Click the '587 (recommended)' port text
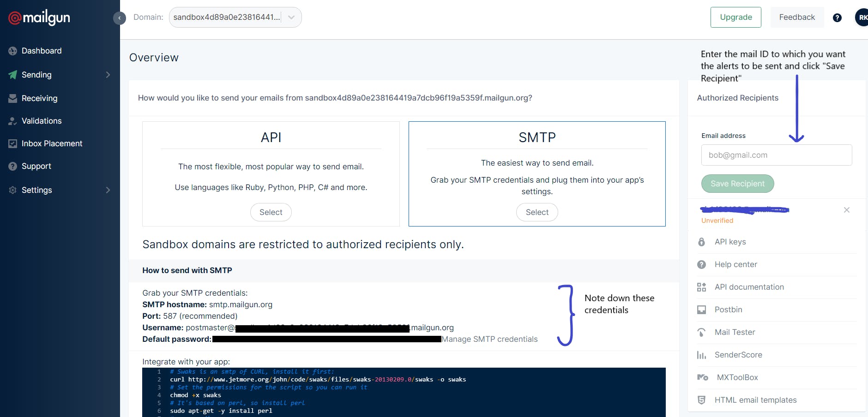 click(x=200, y=316)
